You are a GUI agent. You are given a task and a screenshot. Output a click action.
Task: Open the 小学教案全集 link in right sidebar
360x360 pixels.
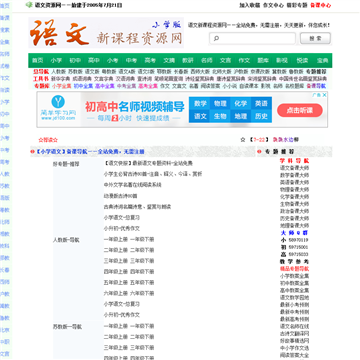[294, 276]
